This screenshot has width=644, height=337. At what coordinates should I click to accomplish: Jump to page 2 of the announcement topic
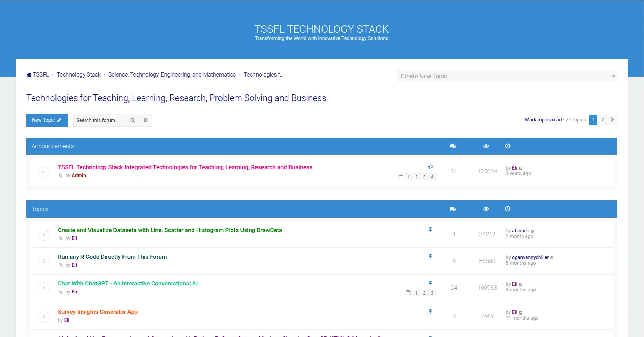(x=416, y=177)
